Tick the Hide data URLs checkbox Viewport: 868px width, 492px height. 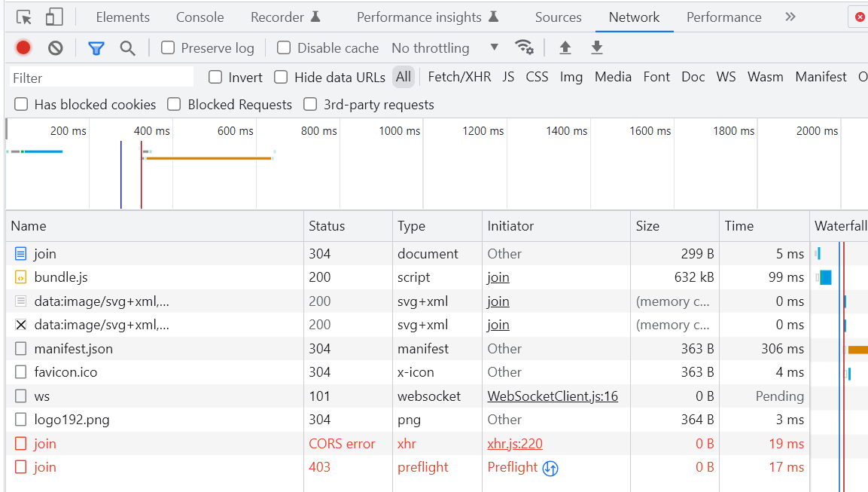281,77
